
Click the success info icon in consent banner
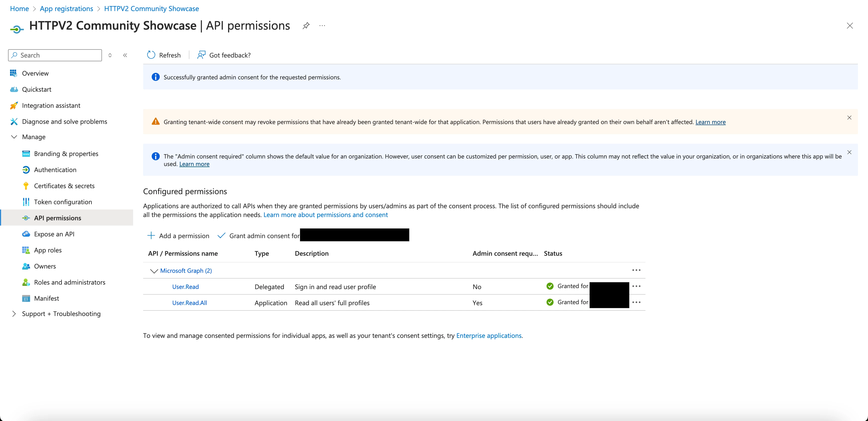click(155, 77)
